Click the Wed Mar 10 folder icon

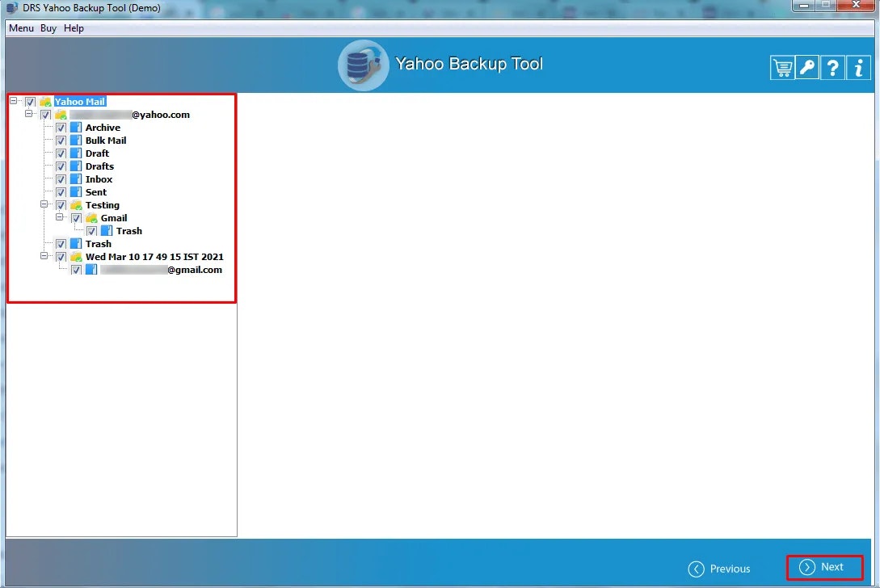tap(76, 256)
